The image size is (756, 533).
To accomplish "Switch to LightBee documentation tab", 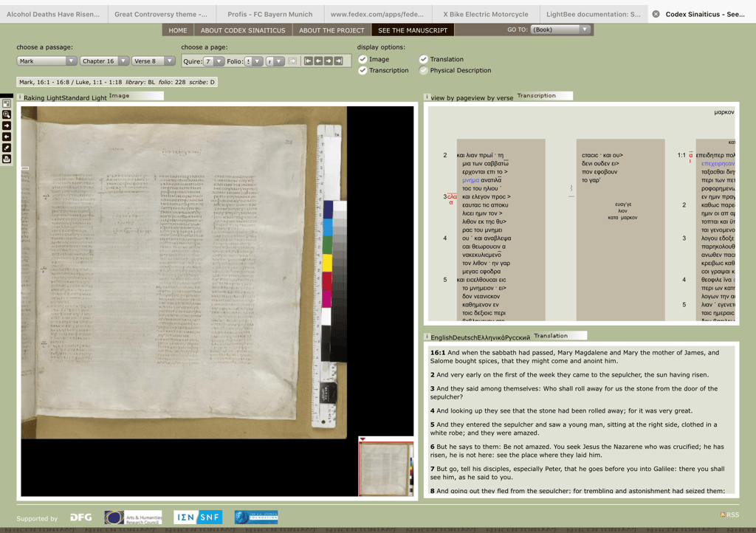I will (x=594, y=15).
